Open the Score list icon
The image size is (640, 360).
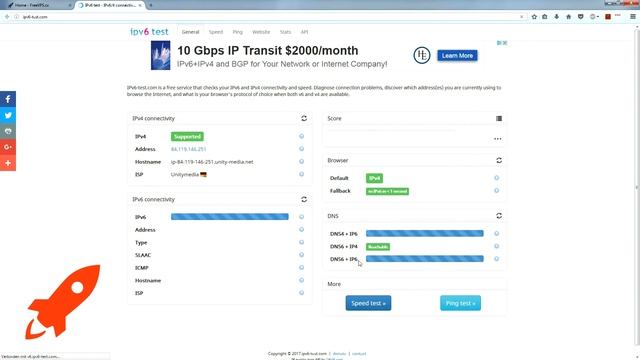[499, 118]
